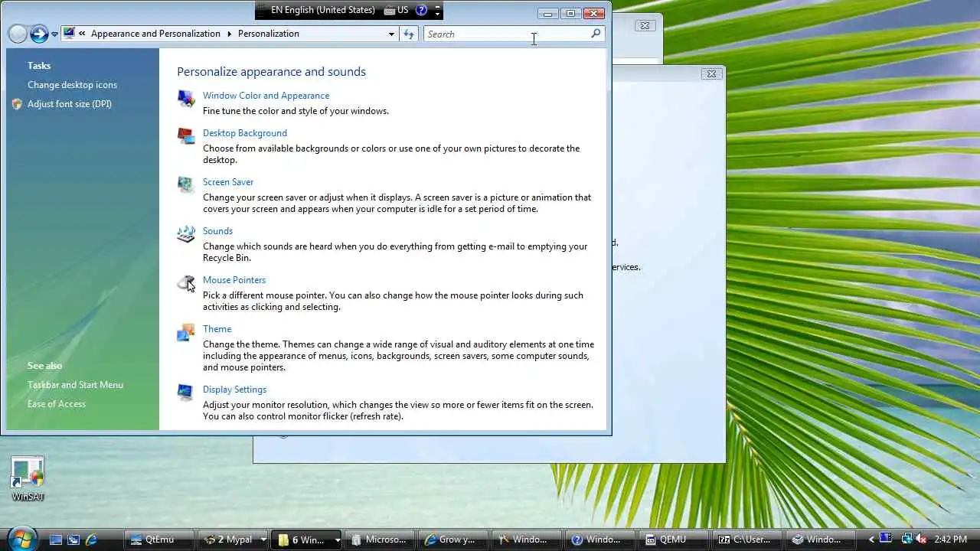Expand the 6 Win... taskbar group dropdown

pos(337,540)
